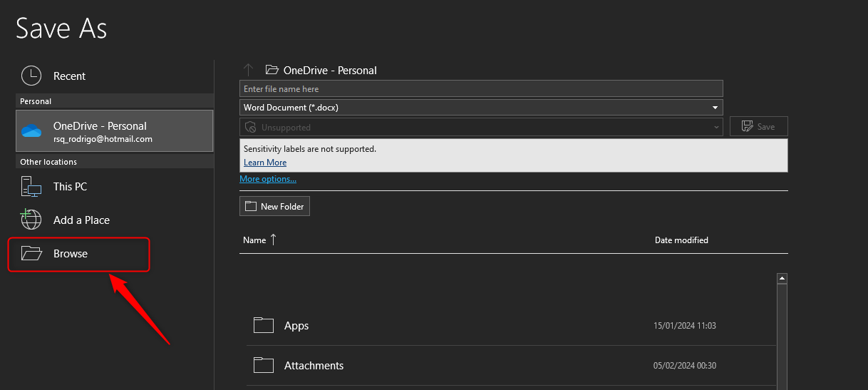Click the OneDrive - Personal breadcrumb path
The image size is (868, 390).
point(330,71)
